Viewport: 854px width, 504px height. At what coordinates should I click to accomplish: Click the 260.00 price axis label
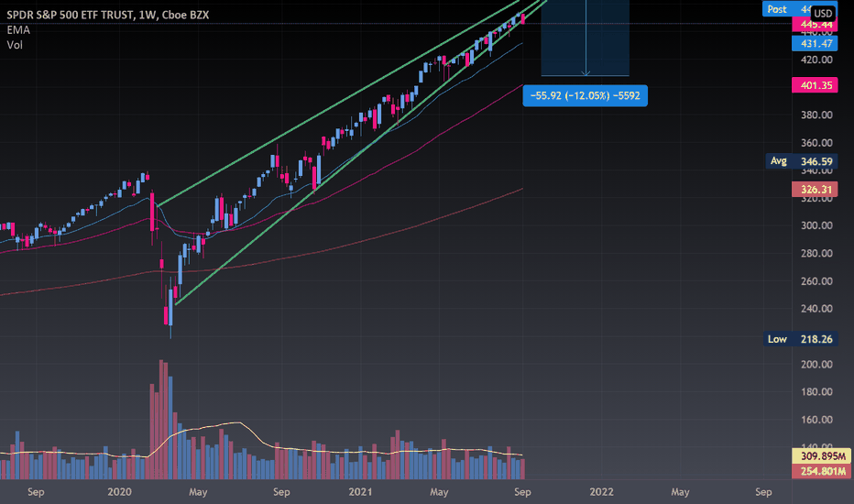pos(816,281)
